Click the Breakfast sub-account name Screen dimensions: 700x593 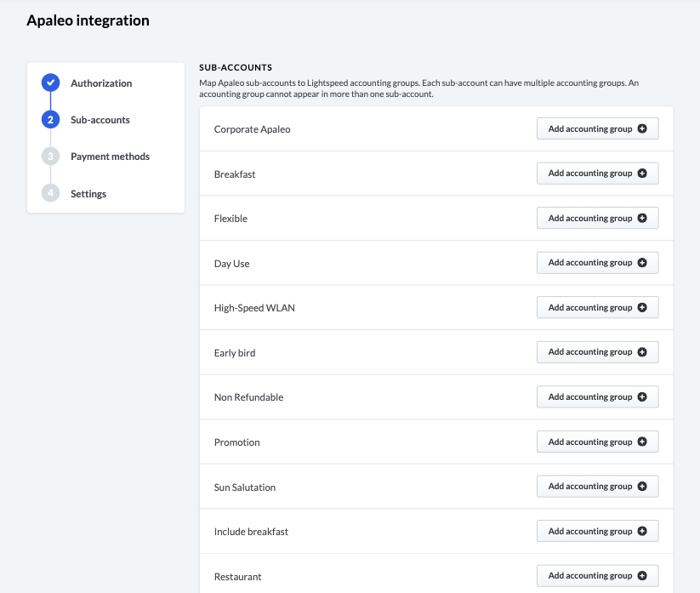tap(235, 174)
